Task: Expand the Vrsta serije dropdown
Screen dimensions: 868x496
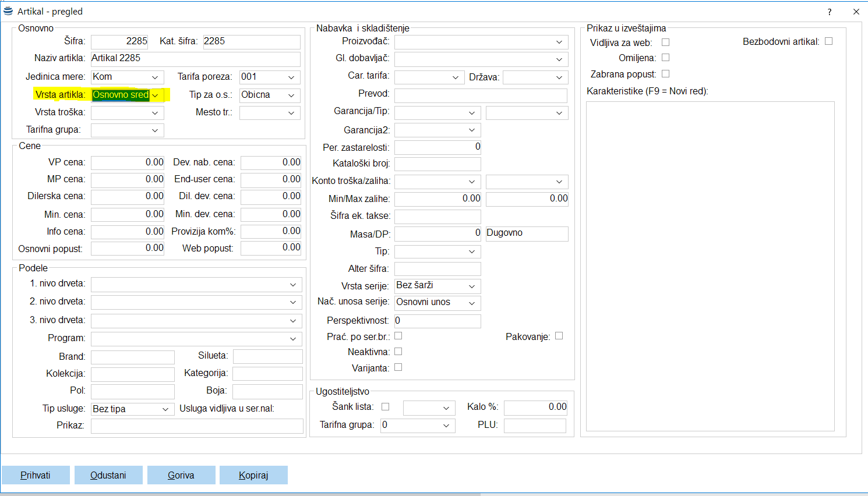Action: [472, 286]
